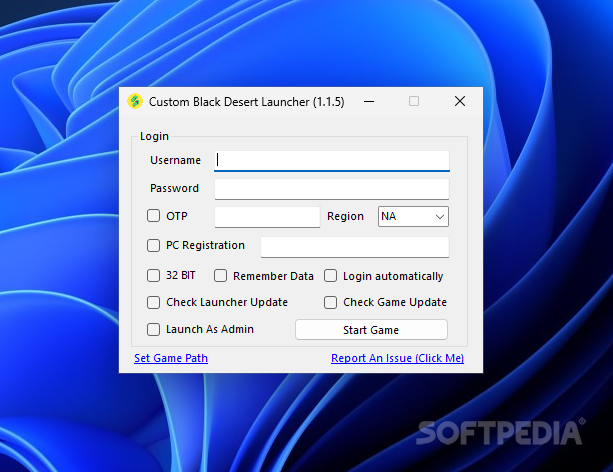Click the OTP code input field
The height and width of the screenshot is (472, 613).
tap(267, 217)
